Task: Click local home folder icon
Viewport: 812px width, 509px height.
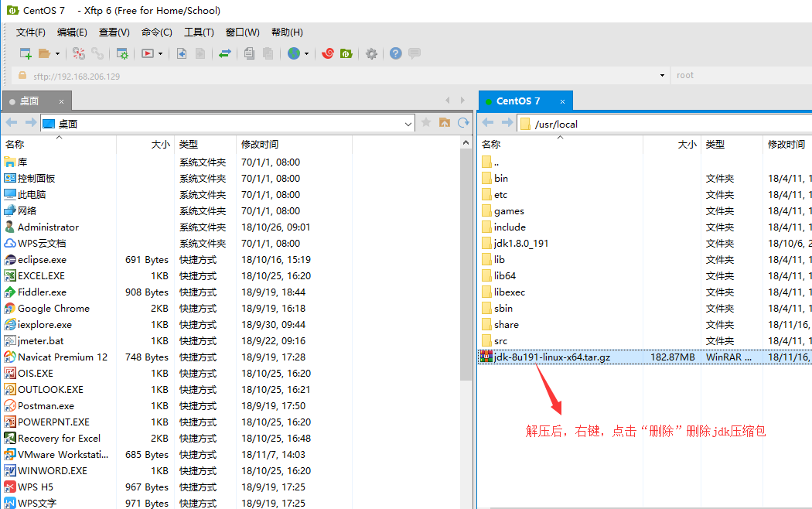Action: point(445,122)
